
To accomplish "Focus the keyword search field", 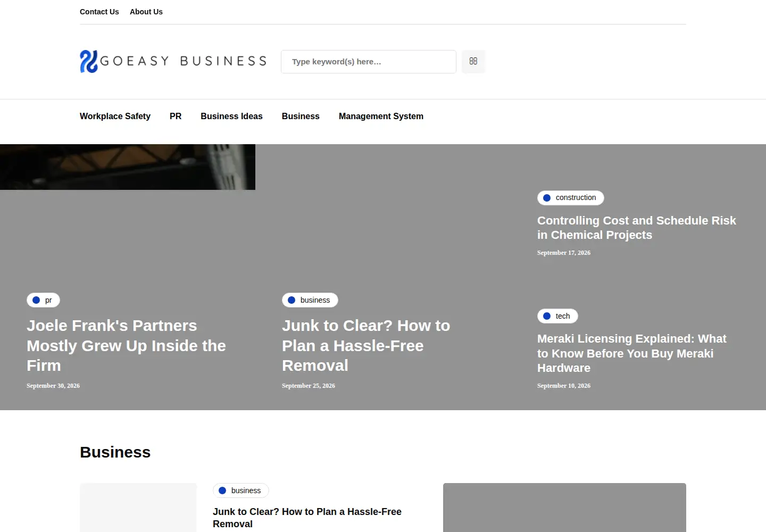I will [369, 62].
